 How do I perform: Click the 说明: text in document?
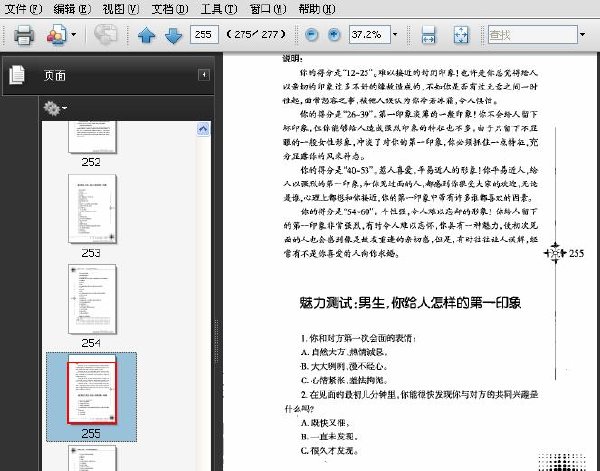coord(292,59)
